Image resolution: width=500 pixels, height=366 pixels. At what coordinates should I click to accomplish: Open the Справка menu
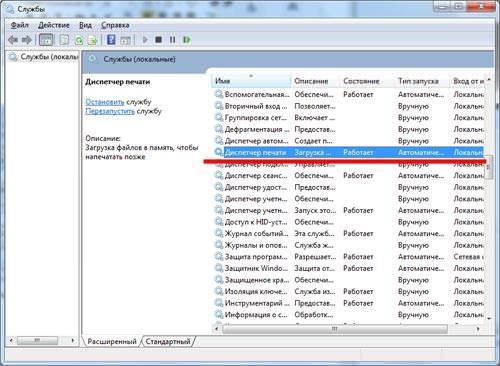click(115, 25)
